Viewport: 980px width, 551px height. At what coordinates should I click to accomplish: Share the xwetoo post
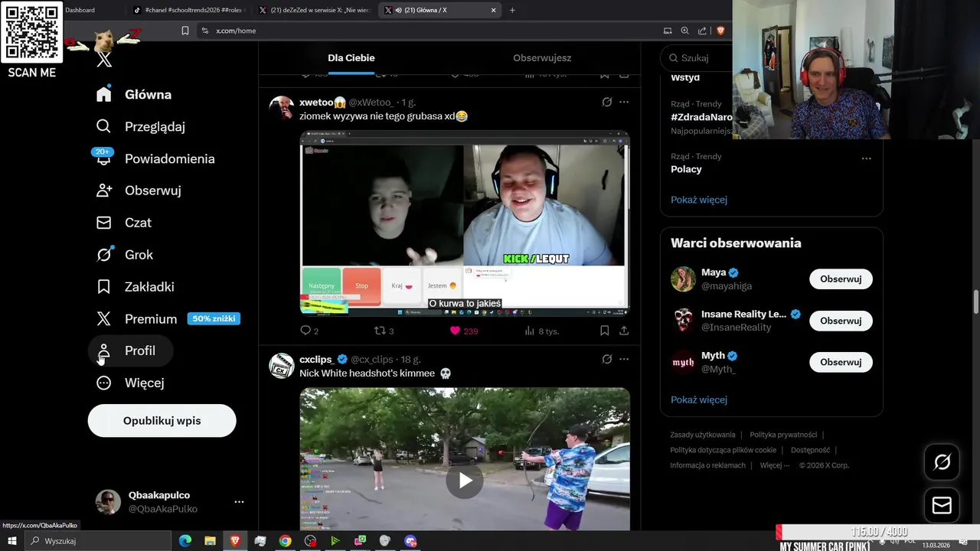pyautogui.click(x=624, y=331)
